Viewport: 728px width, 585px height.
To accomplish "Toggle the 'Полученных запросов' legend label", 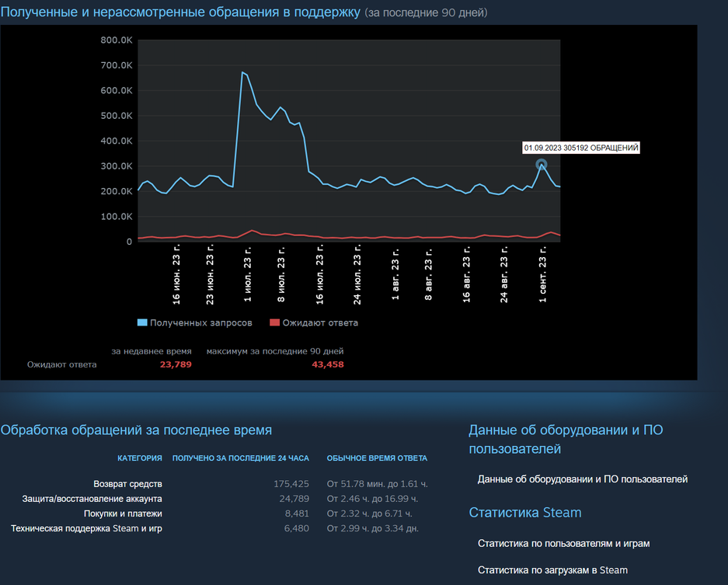I will click(x=201, y=322).
